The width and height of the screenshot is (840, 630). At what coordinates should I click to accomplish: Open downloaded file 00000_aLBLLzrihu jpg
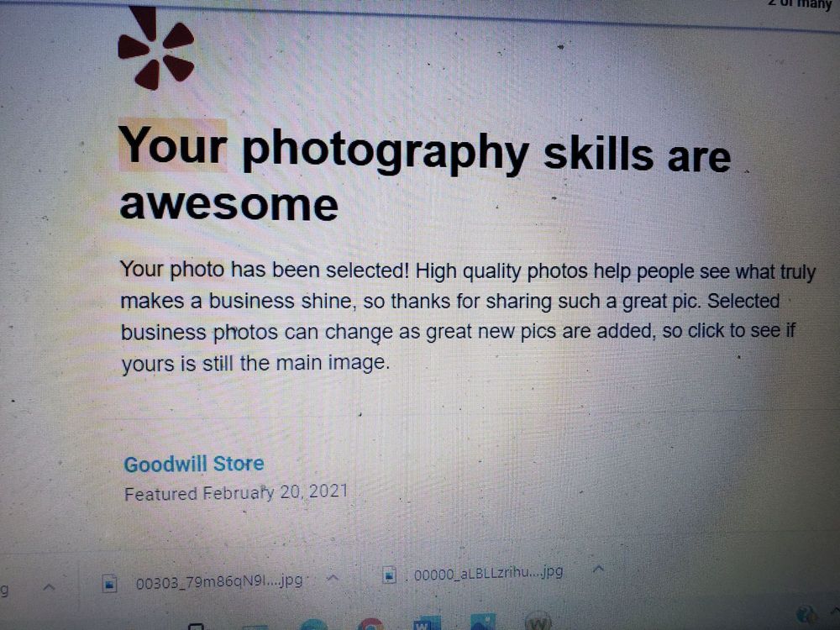[488, 573]
